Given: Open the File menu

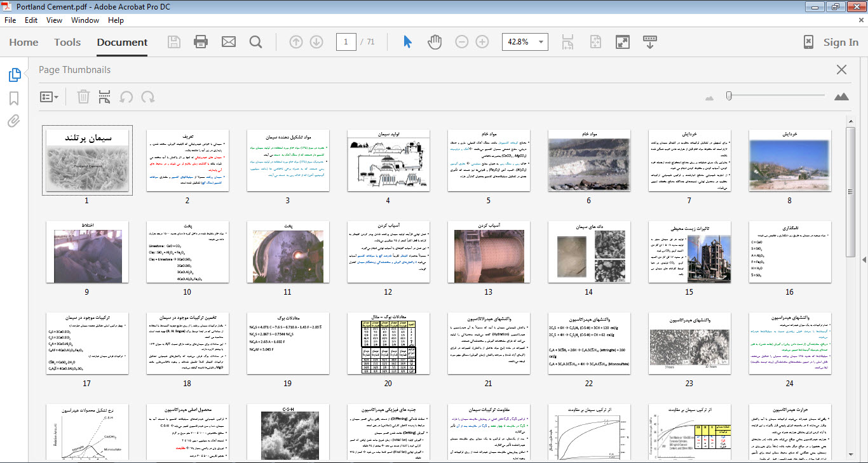Looking at the screenshot, I should point(10,20).
